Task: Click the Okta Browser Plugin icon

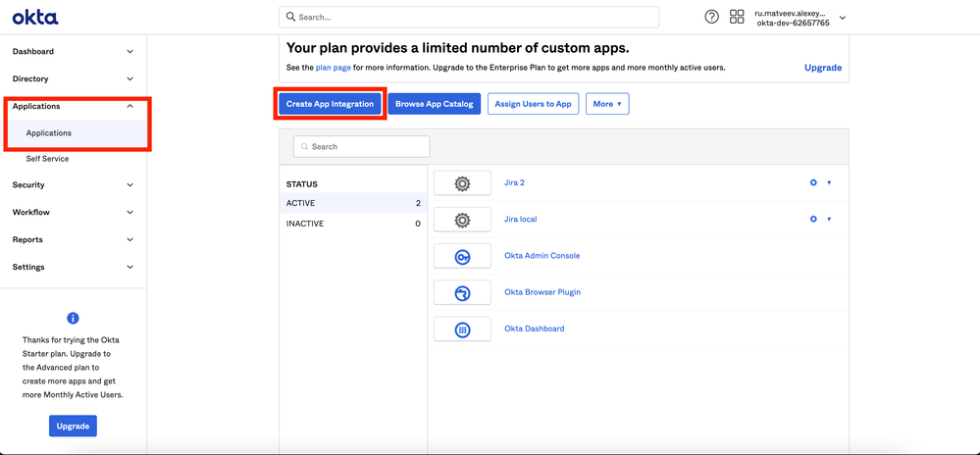Action: [462, 292]
